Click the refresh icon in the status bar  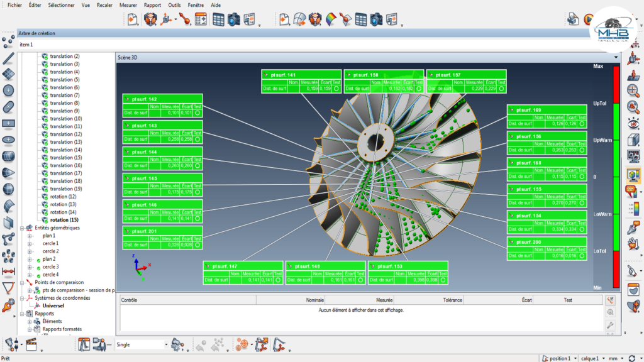(631, 358)
